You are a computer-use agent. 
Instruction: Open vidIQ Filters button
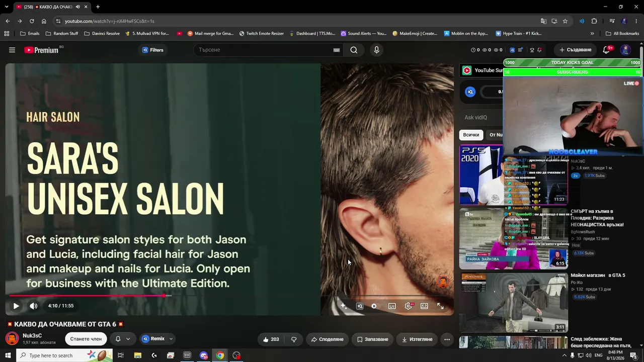pos(153,50)
